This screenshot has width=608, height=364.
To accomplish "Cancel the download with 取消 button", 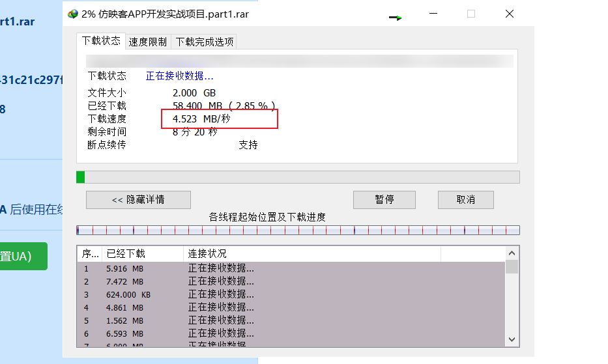I will (x=465, y=200).
